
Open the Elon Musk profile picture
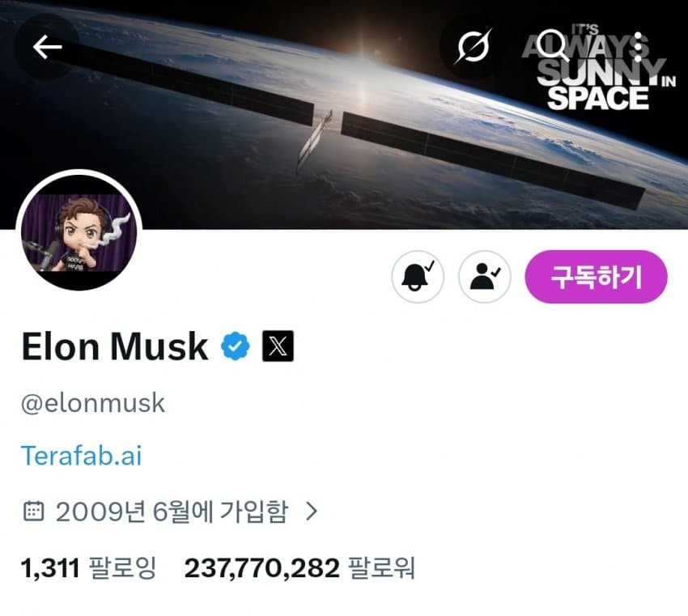tap(79, 232)
